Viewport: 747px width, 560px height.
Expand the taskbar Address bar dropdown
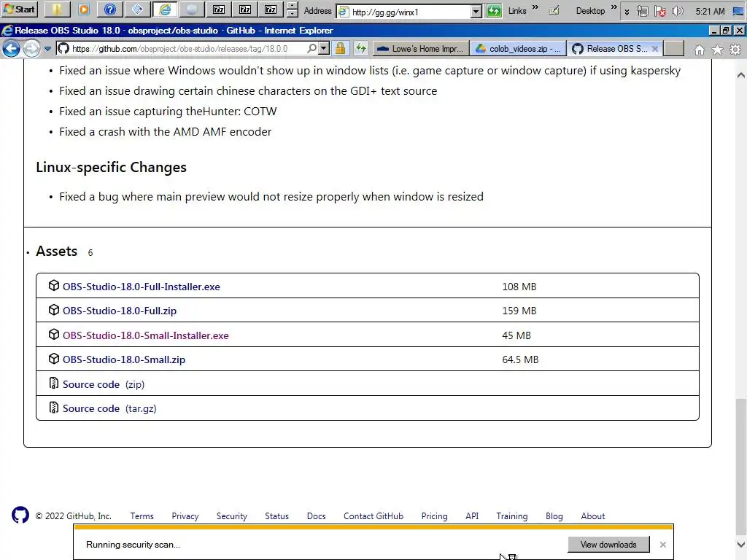(476, 12)
